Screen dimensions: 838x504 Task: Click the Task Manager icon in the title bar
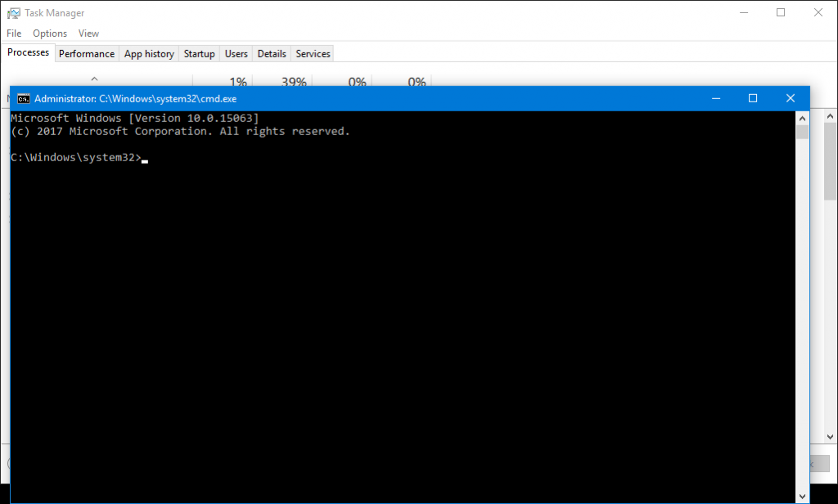click(x=13, y=12)
